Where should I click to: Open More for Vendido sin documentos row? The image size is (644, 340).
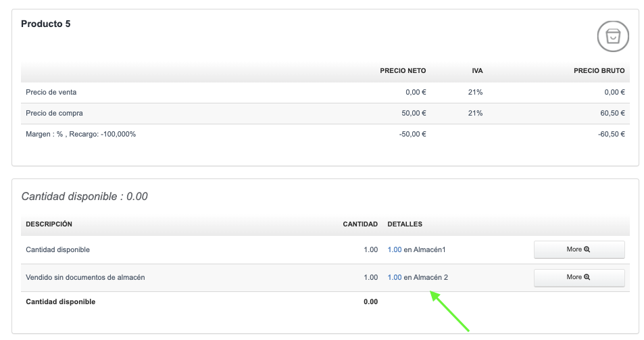579,277
